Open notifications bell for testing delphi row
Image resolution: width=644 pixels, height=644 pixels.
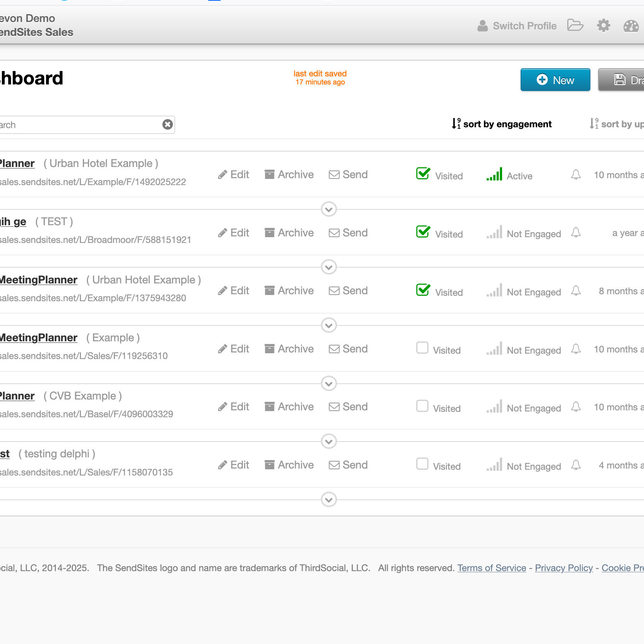click(x=576, y=465)
